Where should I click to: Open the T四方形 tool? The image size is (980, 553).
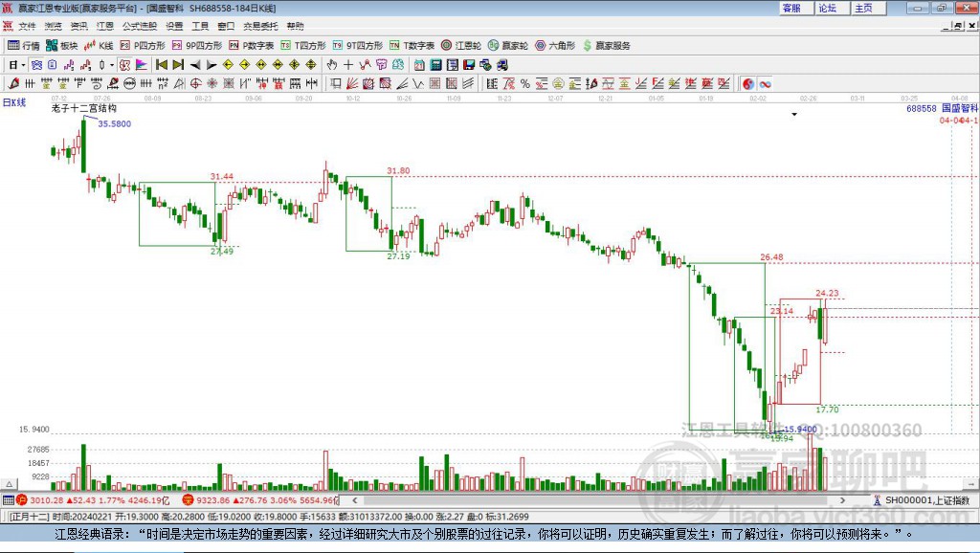click(x=303, y=46)
